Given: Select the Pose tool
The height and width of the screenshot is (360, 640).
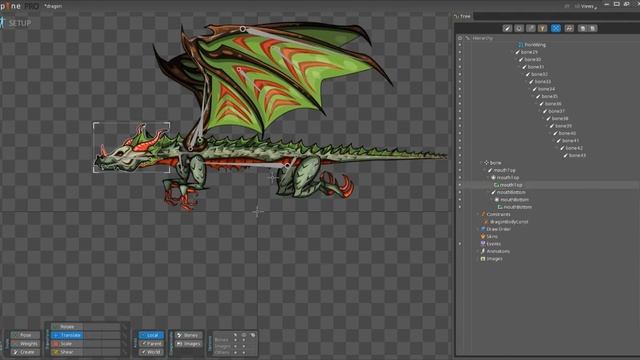Looking at the screenshot, I should [x=25, y=335].
